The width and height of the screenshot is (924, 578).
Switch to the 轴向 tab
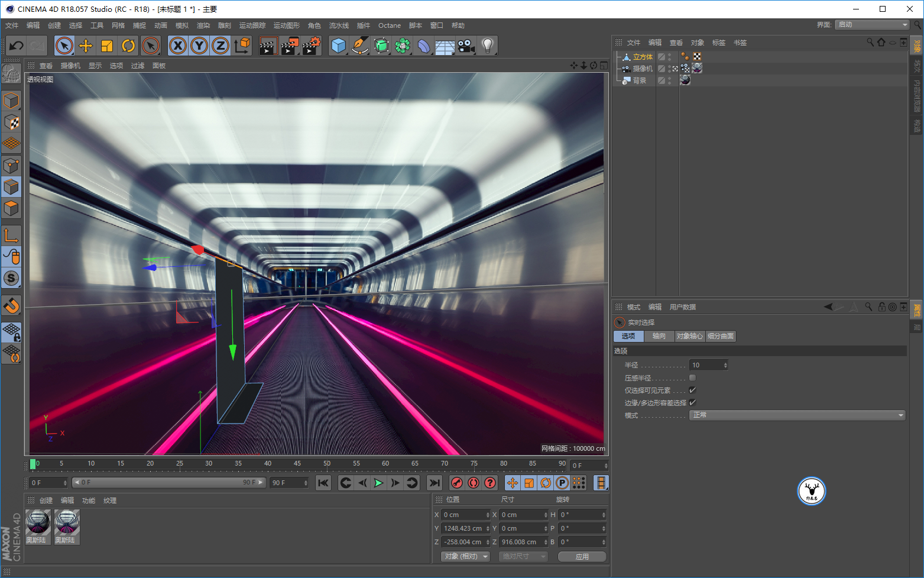tap(659, 336)
